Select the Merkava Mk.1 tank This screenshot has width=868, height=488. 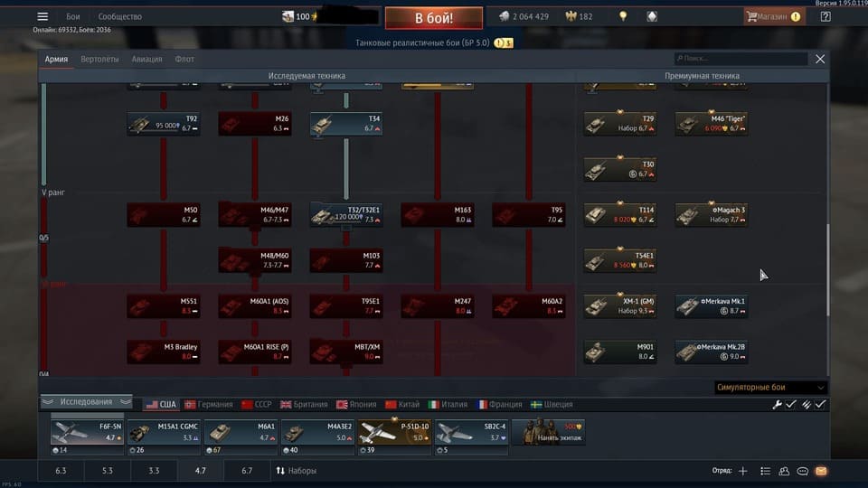[712, 306]
